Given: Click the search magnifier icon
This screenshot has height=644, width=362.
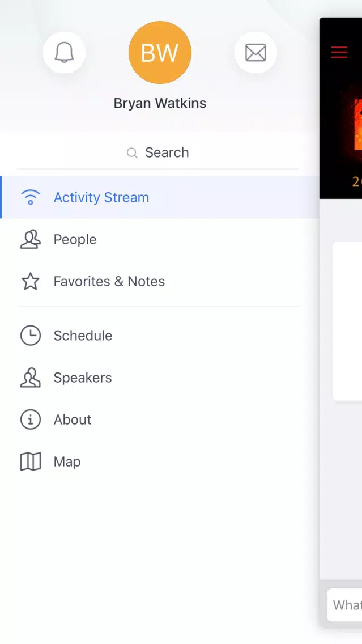Looking at the screenshot, I should click(132, 153).
